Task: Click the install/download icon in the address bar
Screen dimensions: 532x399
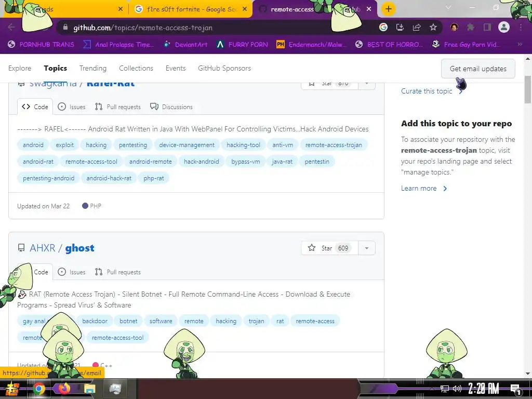Action: click(400, 27)
